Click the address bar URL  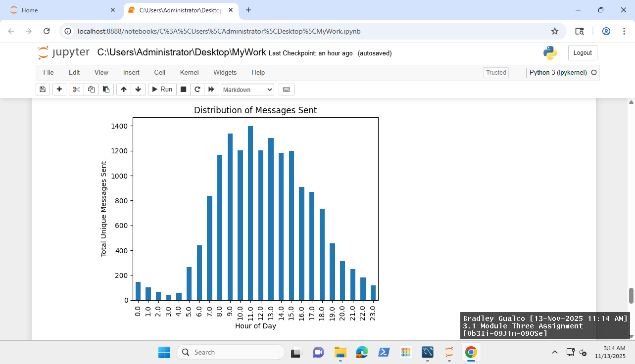219,31
